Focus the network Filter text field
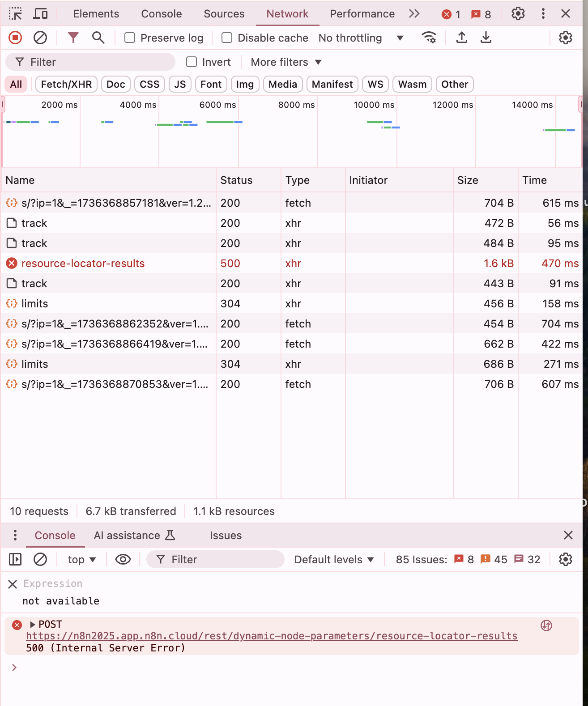This screenshot has width=588, height=706. tap(90, 62)
